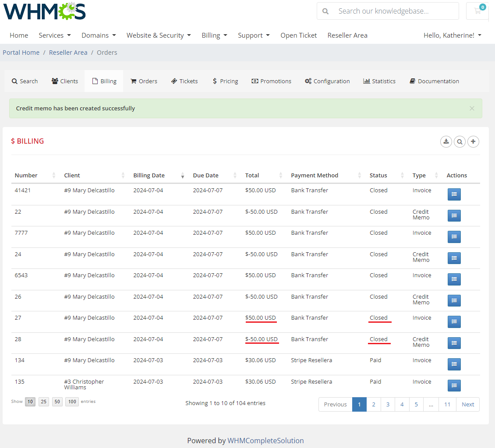Go to page 3 in pagination
Screen dimensions: 495x448
(x=388, y=405)
